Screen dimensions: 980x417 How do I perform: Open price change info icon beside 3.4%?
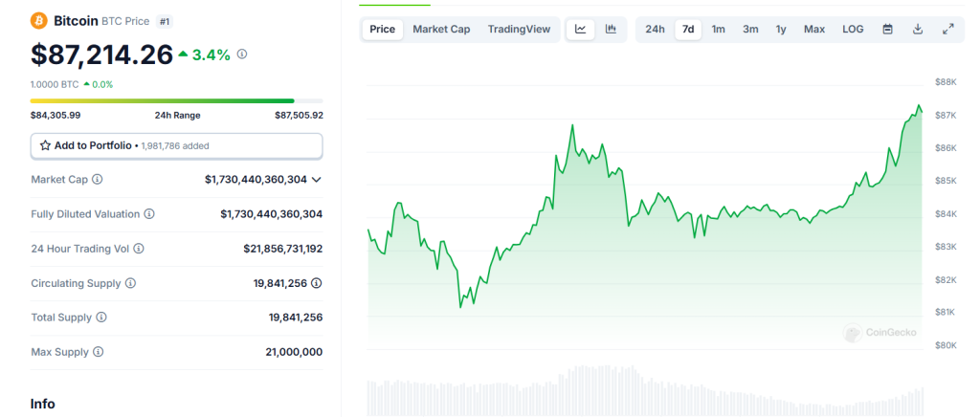pyautogui.click(x=242, y=55)
